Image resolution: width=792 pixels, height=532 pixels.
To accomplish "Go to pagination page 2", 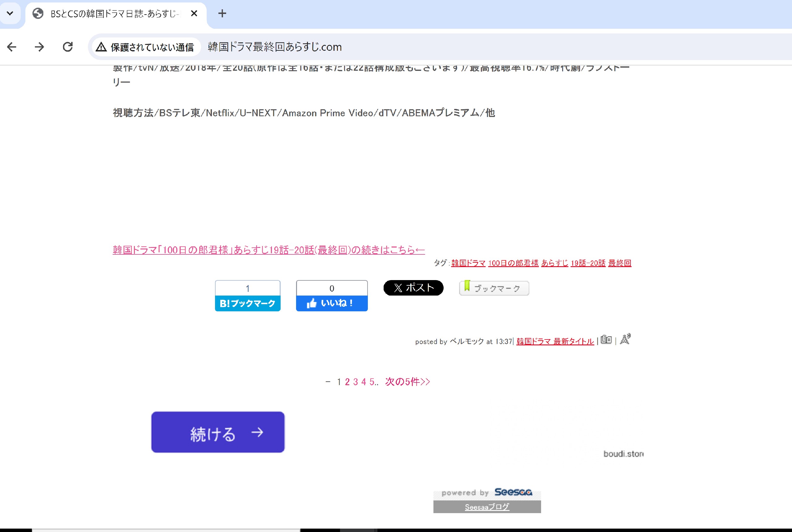I will pos(347,382).
